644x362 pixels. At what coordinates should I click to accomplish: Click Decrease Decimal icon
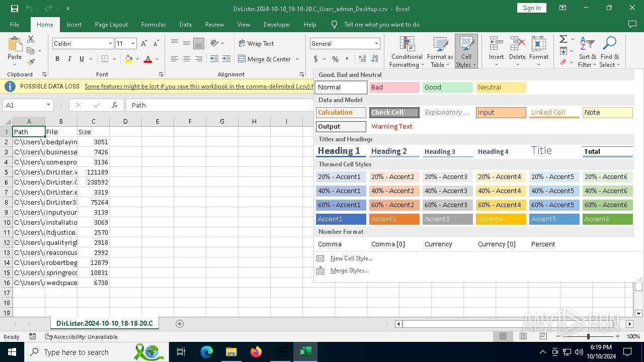[375, 59]
